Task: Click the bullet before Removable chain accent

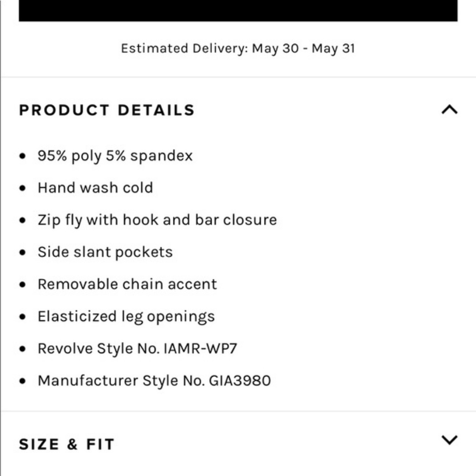Action: coord(23,284)
